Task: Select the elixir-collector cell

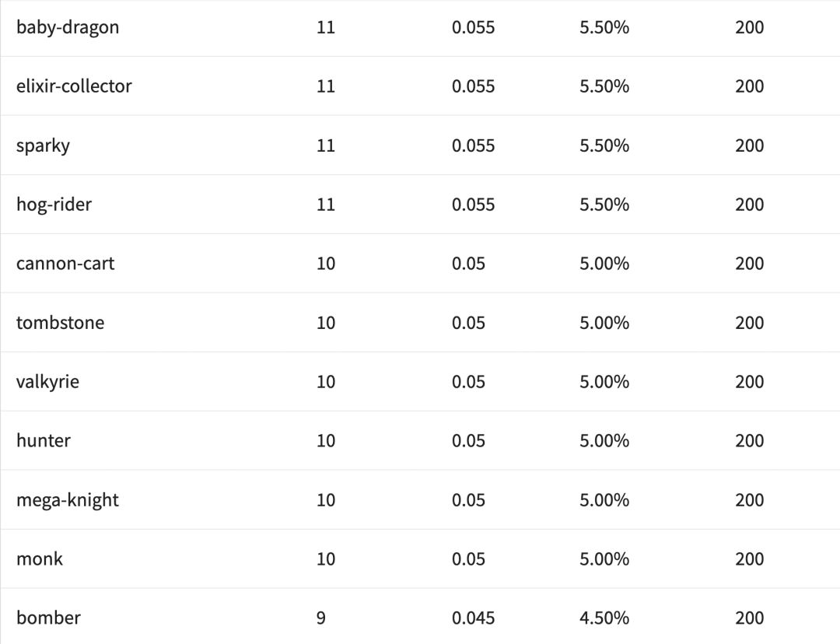Action: [x=74, y=86]
